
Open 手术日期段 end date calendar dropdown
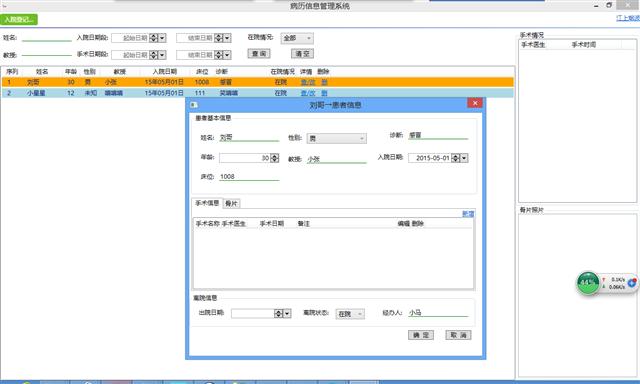point(227,55)
